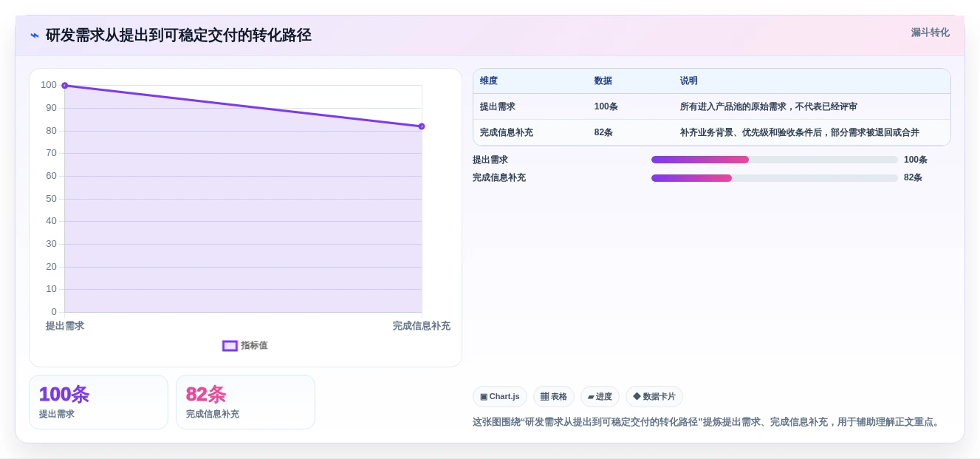This screenshot has width=980, height=459.
Task: Click the 100条 value beside progress bar
Action: [x=916, y=160]
